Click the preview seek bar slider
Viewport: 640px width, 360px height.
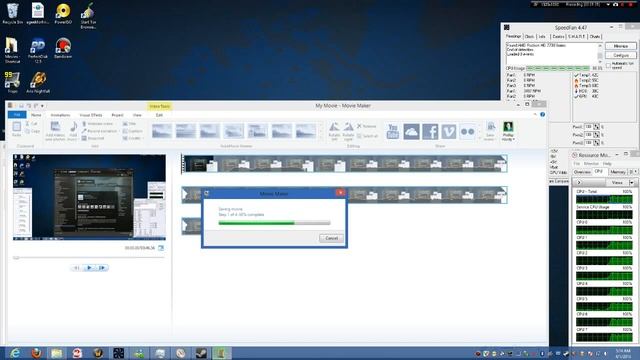pos(16,258)
